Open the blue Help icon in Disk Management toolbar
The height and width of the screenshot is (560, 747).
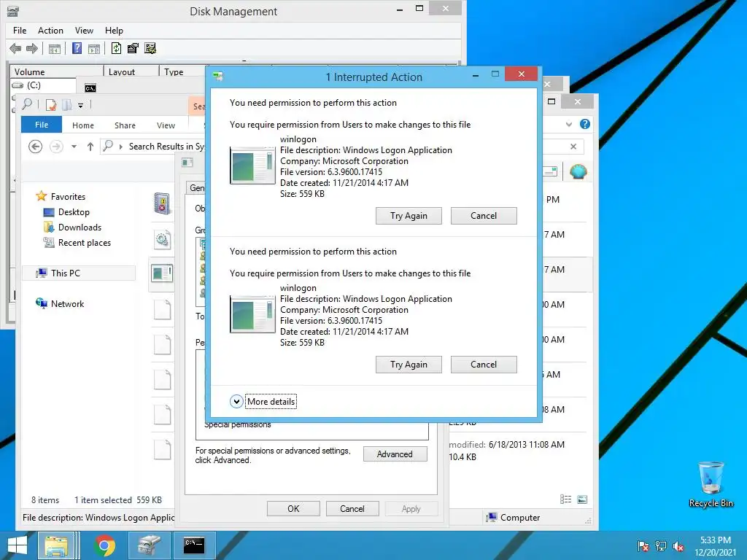[x=77, y=48]
